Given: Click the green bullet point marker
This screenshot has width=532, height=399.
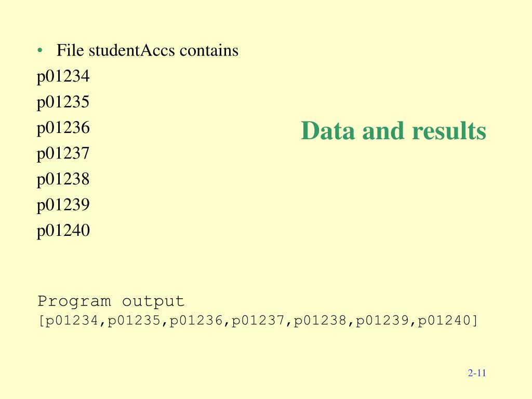Looking at the screenshot, I should (x=40, y=50).
